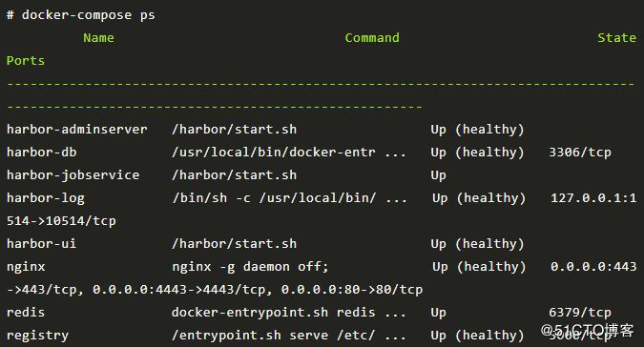Click the registry container name

tap(37, 336)
